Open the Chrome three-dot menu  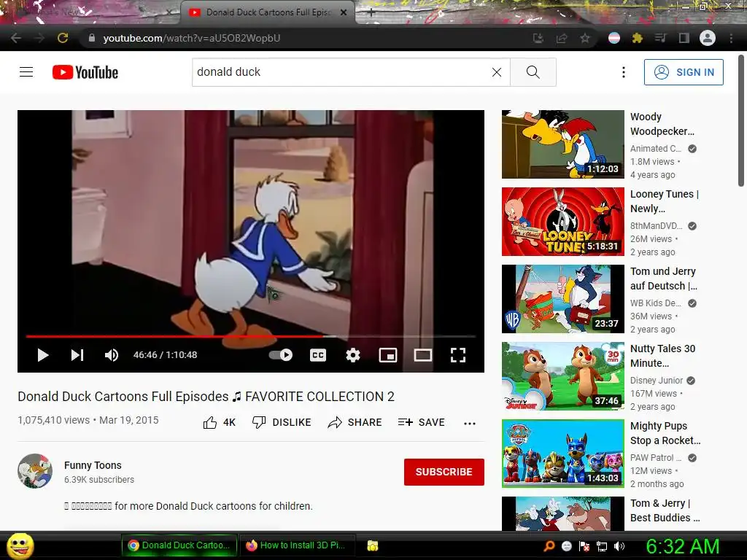731,38
